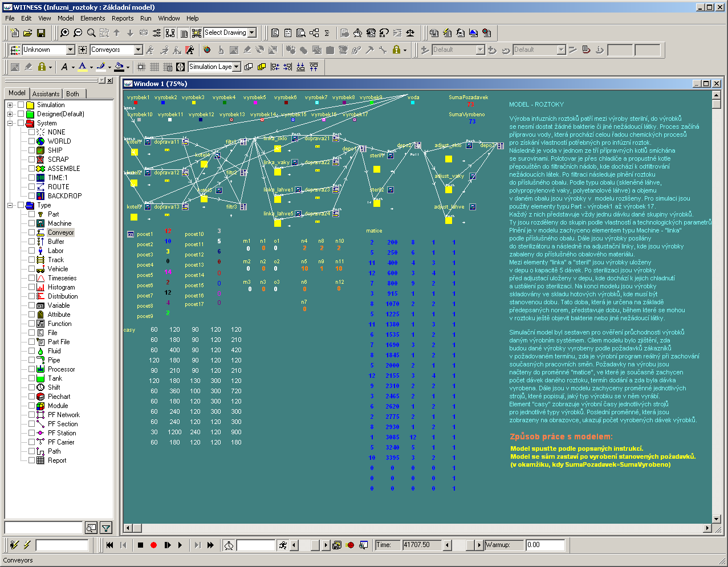This screenshot has height=567, width=728.
Task: Click the Bring to Front layers icon
Action: coord(249,67)
